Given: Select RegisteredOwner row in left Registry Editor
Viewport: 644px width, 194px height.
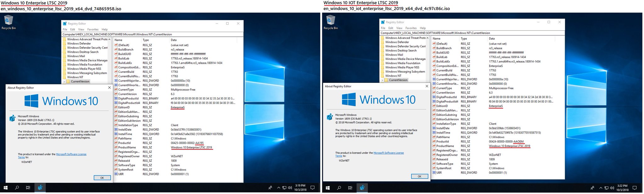Looking at the screenshot, I should click(175, 156).
